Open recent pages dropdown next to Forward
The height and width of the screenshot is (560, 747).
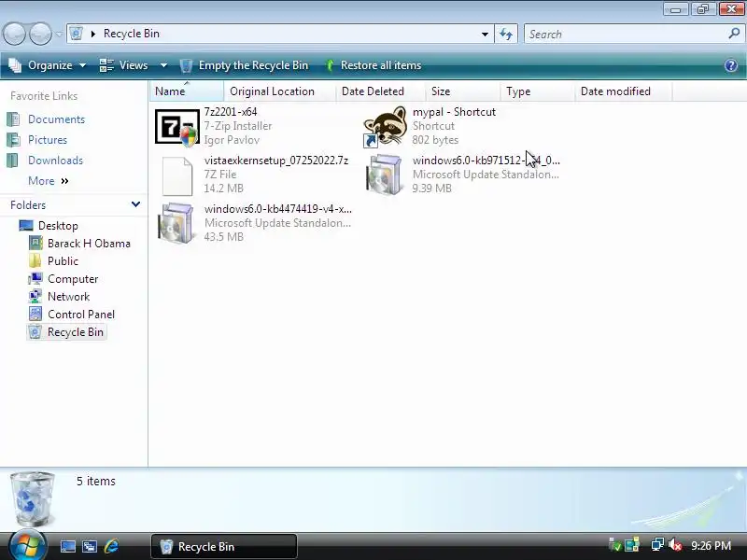pyautogui.click(x=59, y=35)
